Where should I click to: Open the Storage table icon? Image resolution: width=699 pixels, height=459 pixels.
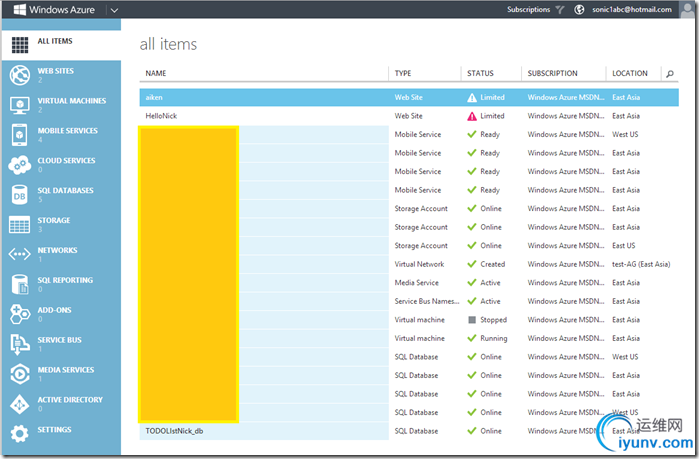pyautogui.click(x=20, y=225)
